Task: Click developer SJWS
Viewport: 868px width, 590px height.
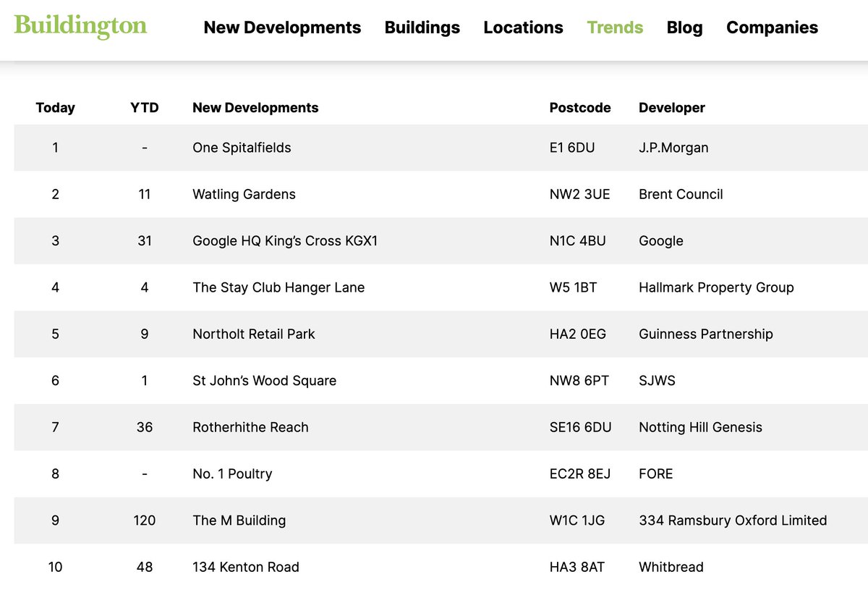Action: pyautogui.click(x=657, y=381)
